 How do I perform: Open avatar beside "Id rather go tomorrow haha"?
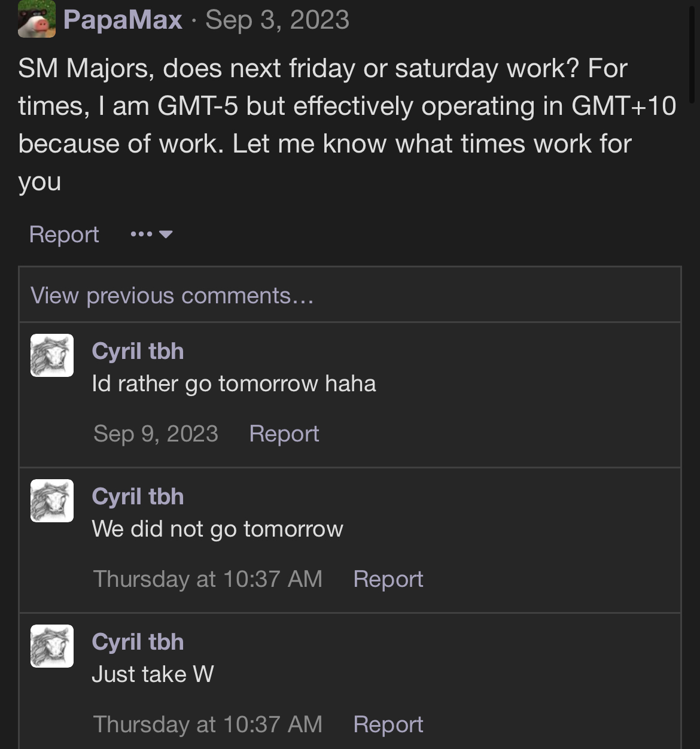point(52,355)
